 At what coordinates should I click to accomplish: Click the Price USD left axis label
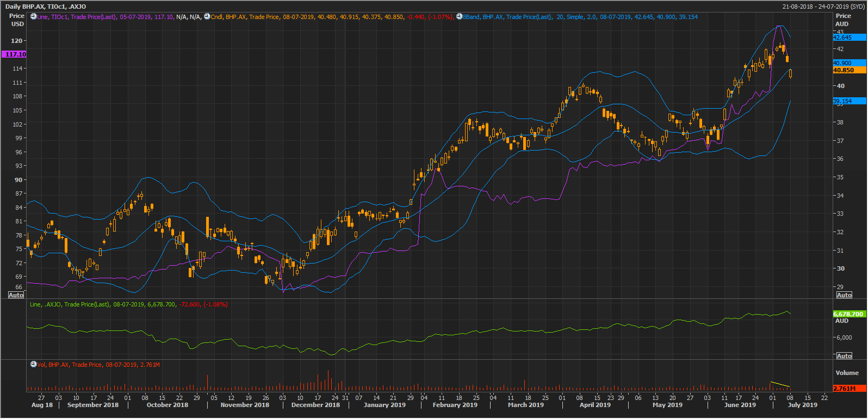click(x=17, y=20)
